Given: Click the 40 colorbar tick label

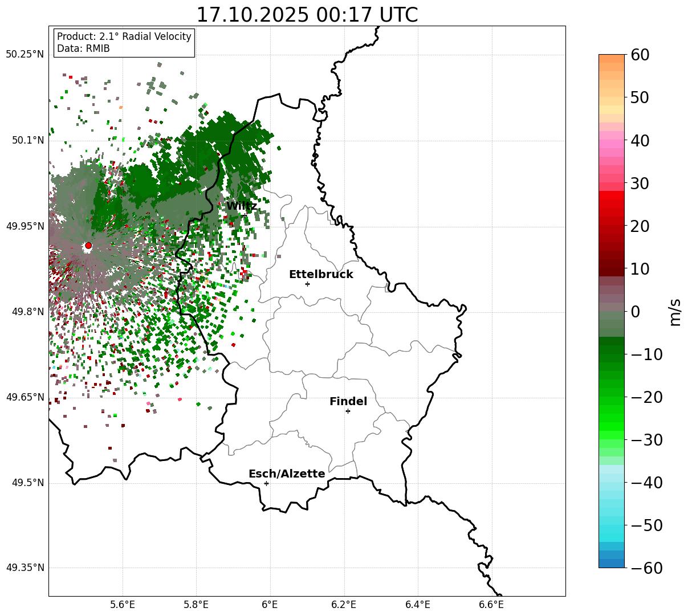Looking at the screenshot, I should tap(640, 141).
